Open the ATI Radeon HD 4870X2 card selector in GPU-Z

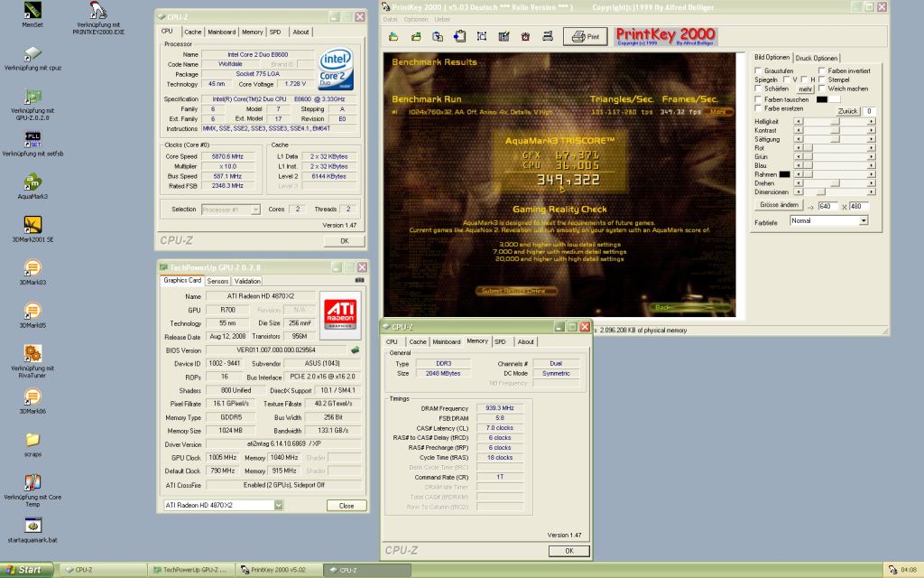278,505
